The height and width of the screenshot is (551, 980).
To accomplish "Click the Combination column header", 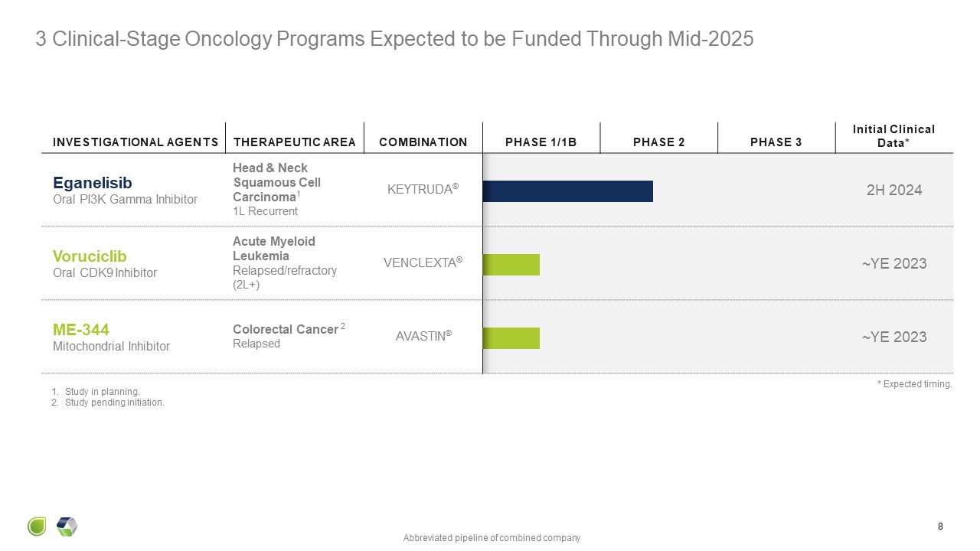I will coord(423,142).
